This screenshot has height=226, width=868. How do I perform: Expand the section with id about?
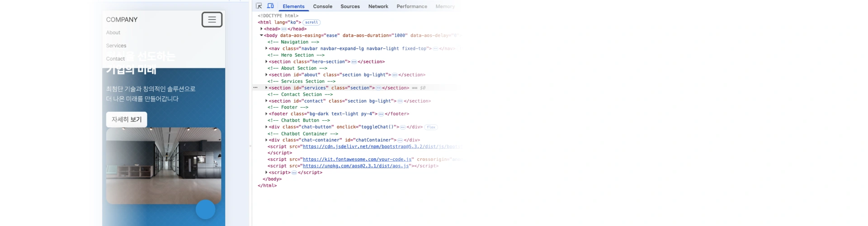tap(266, 75)
